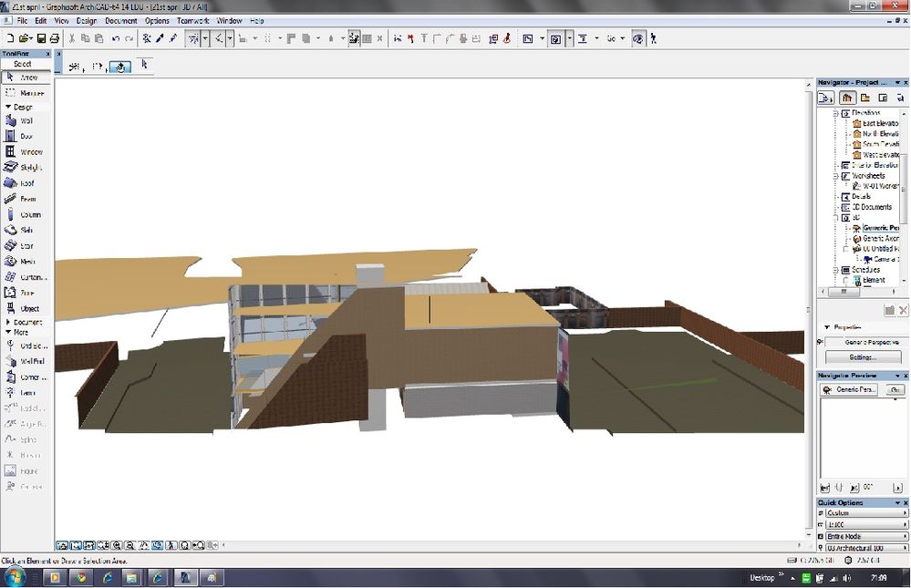Viewport: 911px width, 588px height.
Task: Activate the Stair tool
Action: tap(25, 246)
